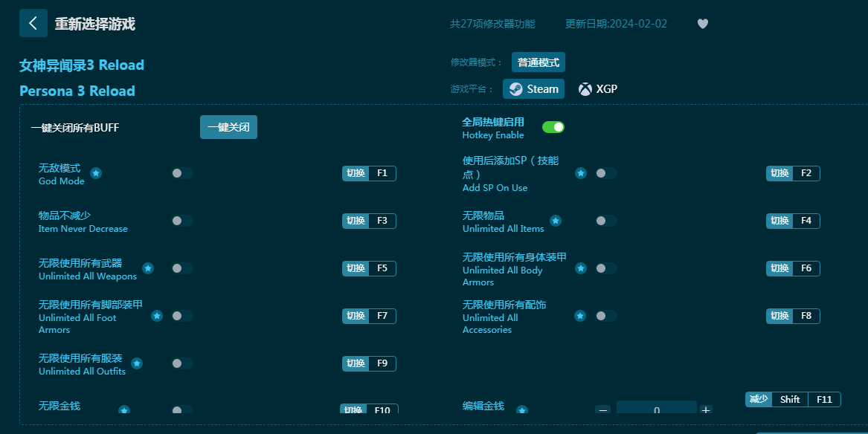
Task: Click the 减少 Shift F11 hotkey button
Action: 794,399
